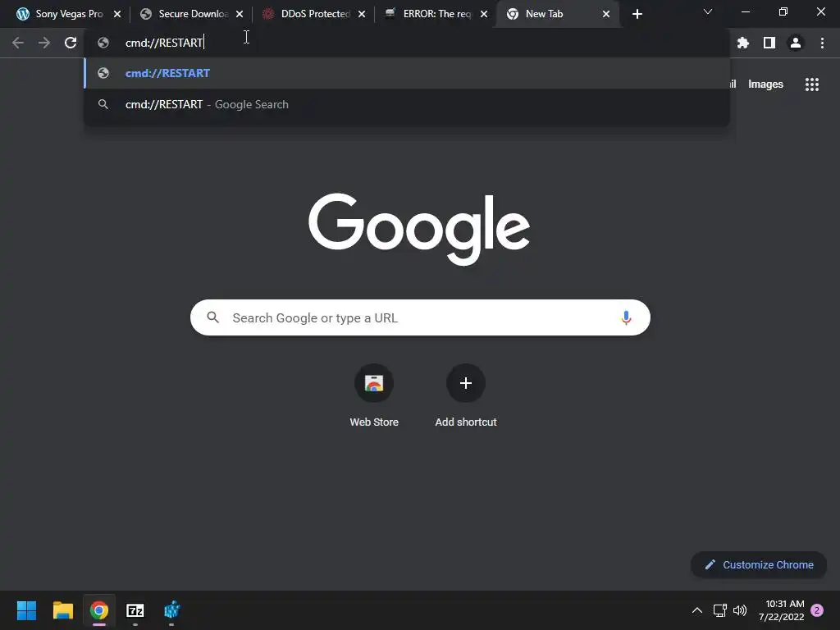Viewport: 840px width, 630px height.
Task: Open File Explorer from taskbar
Action: 62,610
